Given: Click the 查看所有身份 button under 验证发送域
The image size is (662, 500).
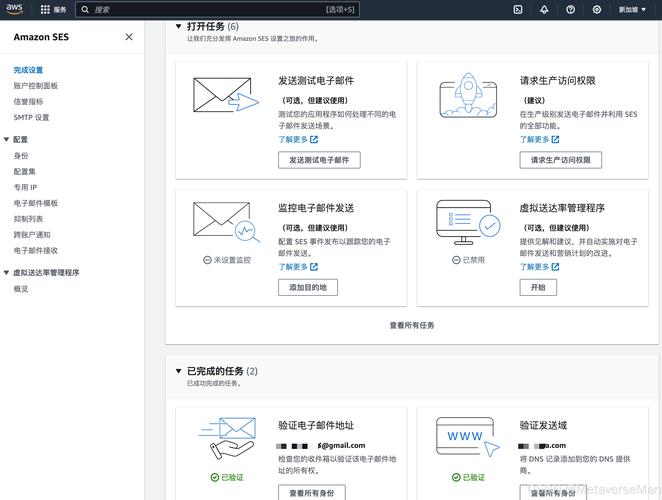Looking at the screenshot, I should pyautogui.click(x=553, y=492).
